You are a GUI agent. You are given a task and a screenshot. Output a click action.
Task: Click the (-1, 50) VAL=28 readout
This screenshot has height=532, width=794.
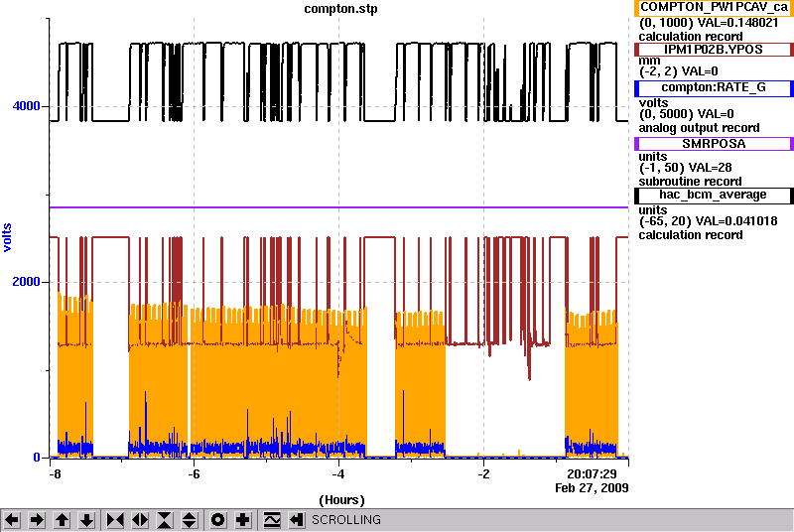(x=685, y=168)
